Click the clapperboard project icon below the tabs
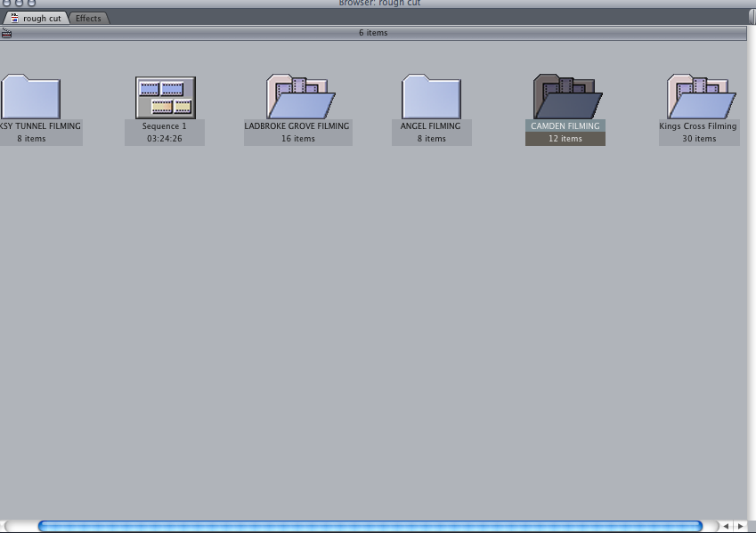 pos(6,33)
